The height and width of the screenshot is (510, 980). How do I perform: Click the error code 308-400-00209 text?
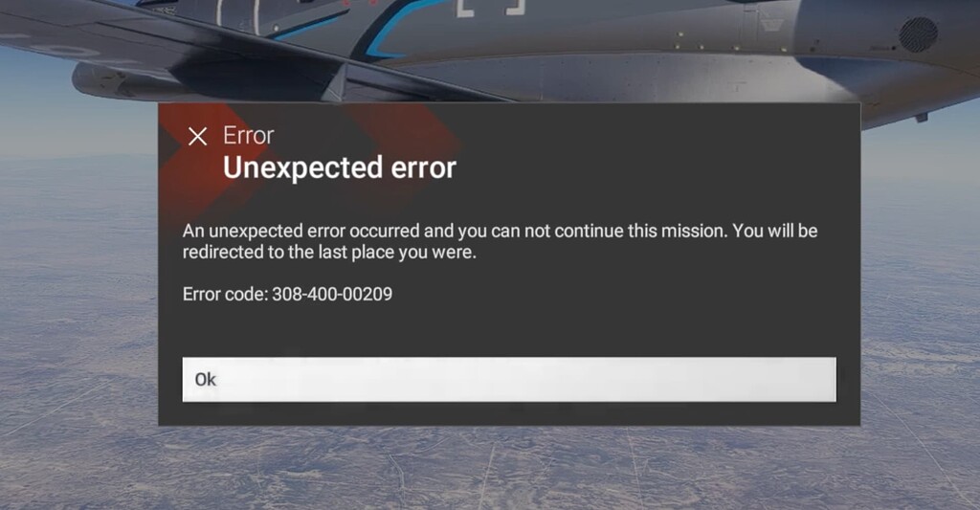pos(332,294)
